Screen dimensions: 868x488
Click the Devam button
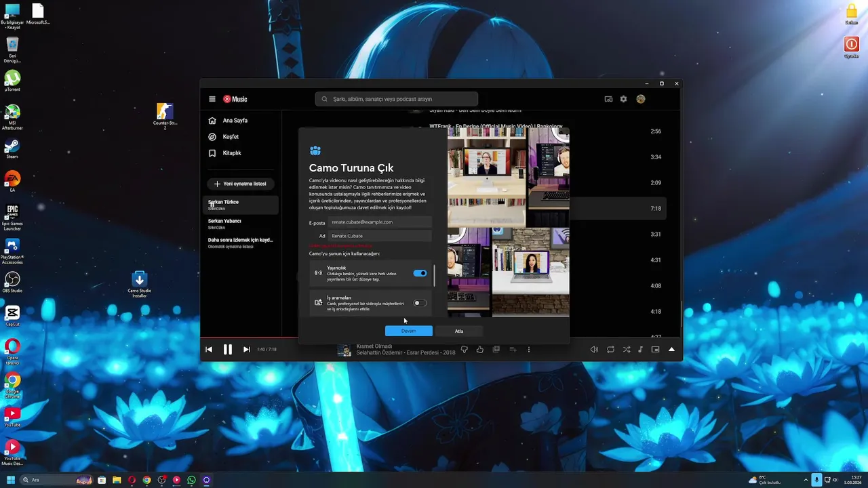(409, 331)
